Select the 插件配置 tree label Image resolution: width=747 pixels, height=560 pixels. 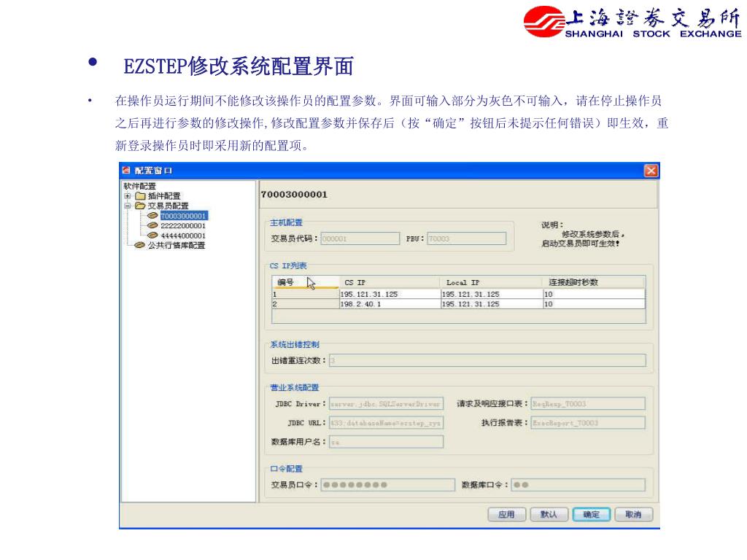pyautogui.click(x=164, y=196)
